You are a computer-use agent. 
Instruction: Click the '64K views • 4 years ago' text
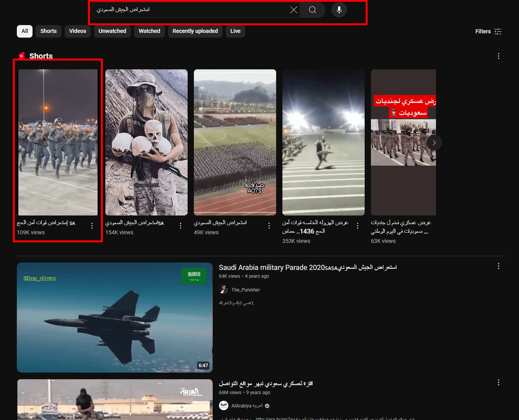244,276
